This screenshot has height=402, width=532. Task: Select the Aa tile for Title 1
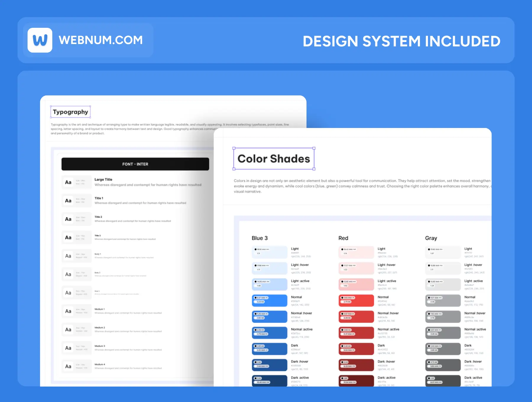pyautogui.click(x=68, y=201)
